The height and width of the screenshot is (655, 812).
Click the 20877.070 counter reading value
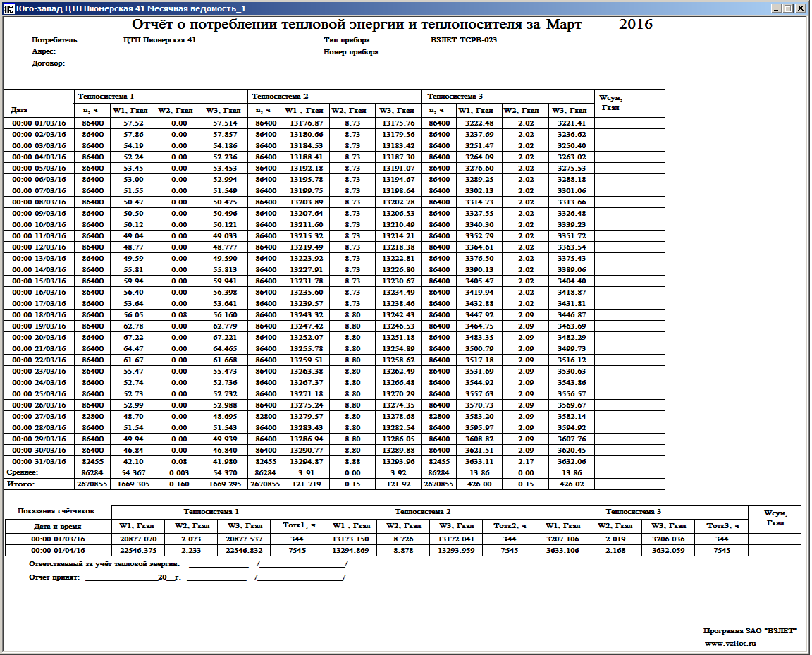138,539
